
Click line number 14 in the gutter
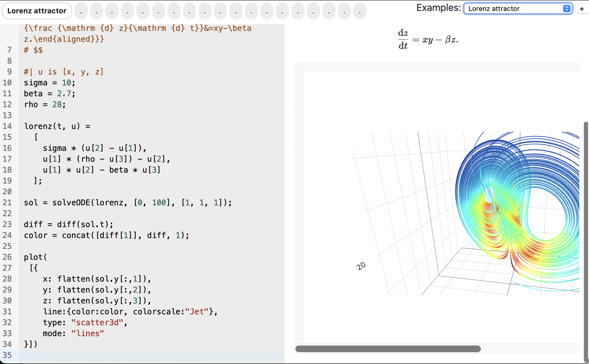7,126
